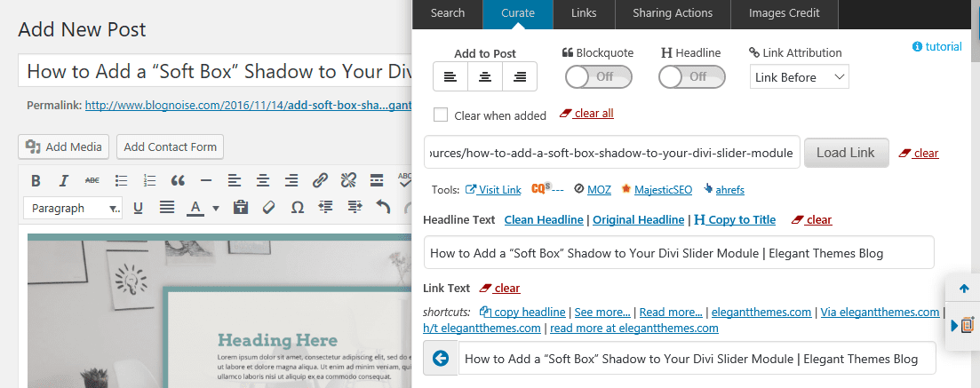Open the Sharing Actions tab

coord(673,13)
